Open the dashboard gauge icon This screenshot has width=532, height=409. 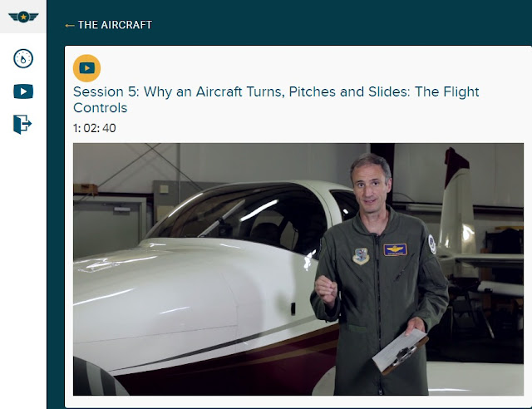tap(23, 59)
